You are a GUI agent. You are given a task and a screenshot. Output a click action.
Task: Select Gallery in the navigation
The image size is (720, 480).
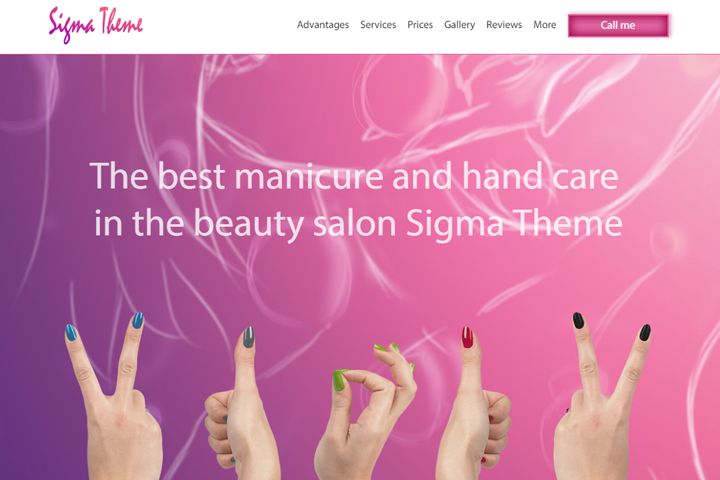coord(459,25)
